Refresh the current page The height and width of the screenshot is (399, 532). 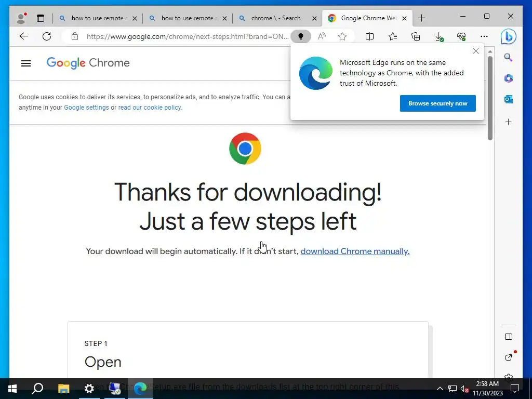click(47, 36)
